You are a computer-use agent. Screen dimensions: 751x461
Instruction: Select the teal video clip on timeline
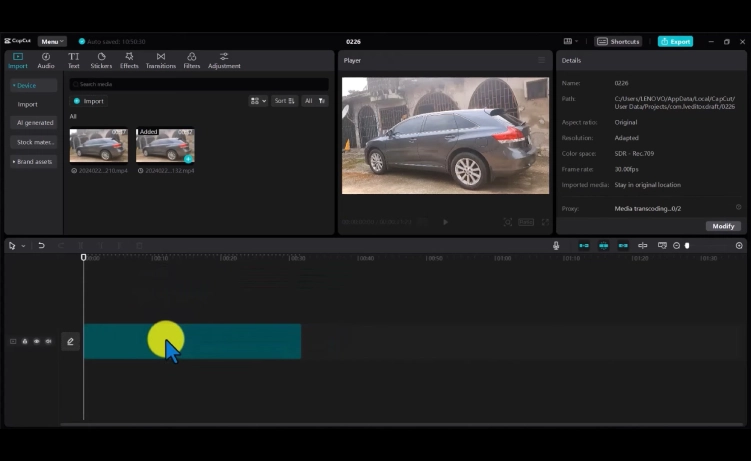pyautogui.click(x=192, y=341)
